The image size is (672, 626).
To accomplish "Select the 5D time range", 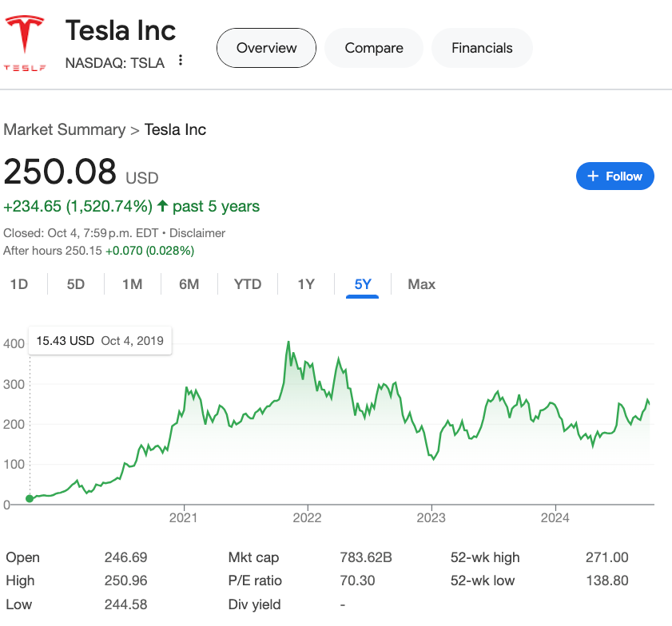I will [76, 284].
